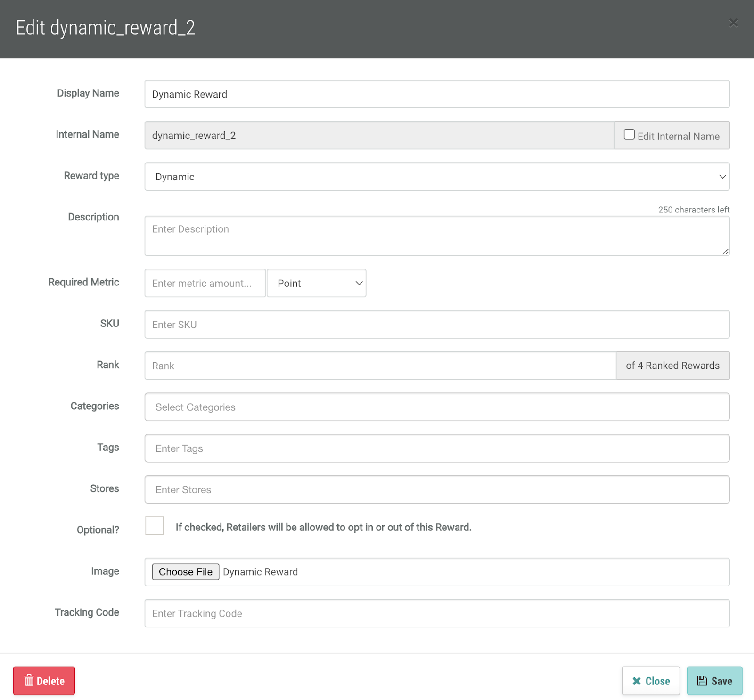The image size is (754, 700).
Task: Click the metric amount input
Action: [x=205, y=283]
